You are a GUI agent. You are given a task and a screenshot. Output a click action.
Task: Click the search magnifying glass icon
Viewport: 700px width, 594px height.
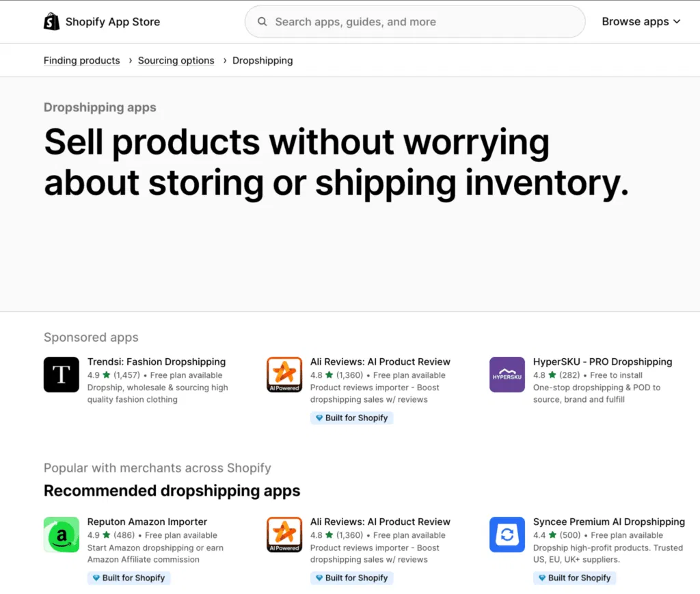coord(262,21)
